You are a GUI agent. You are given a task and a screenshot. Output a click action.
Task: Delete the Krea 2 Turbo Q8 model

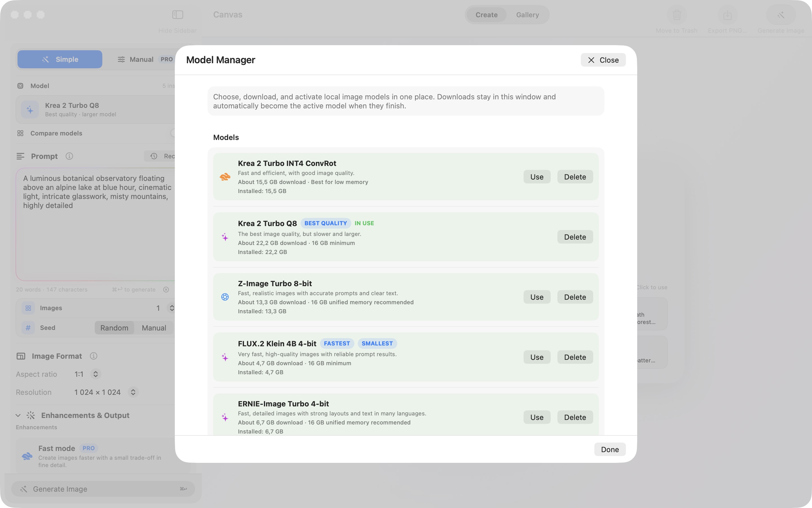pos(575,237)
